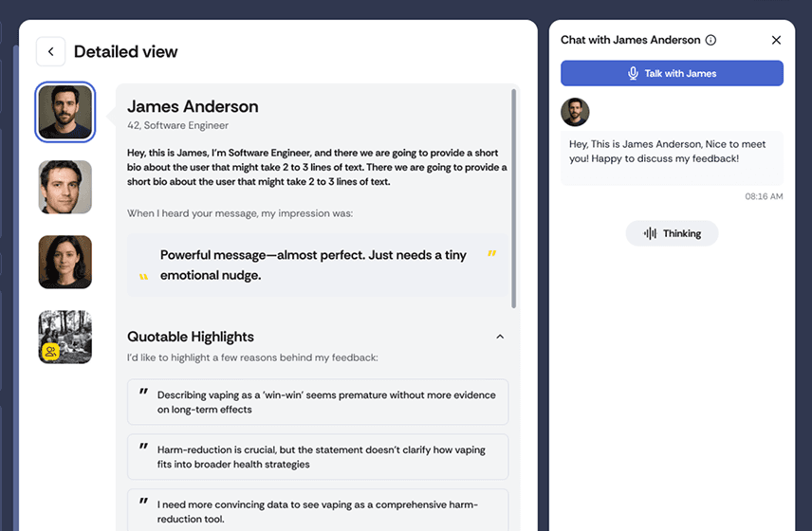Click the info icon next to Chat with James Anderson

(711, 41)
